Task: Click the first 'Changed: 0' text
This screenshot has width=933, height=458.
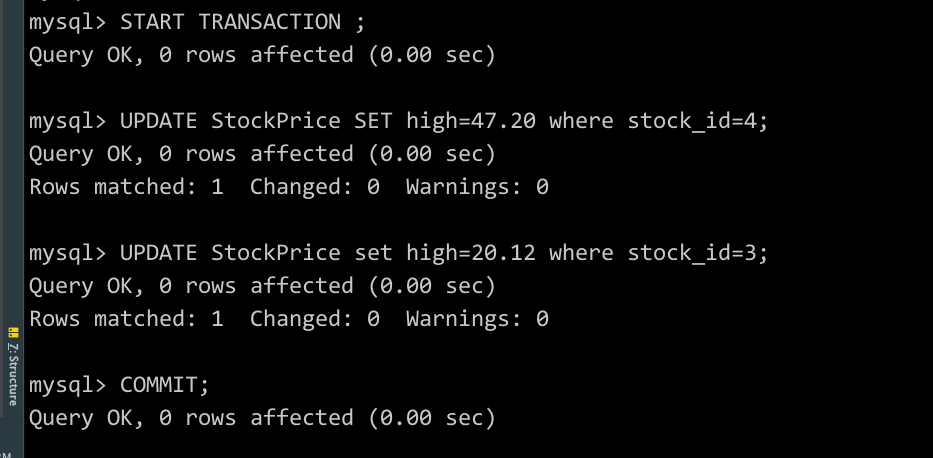Action: [314, 187]
